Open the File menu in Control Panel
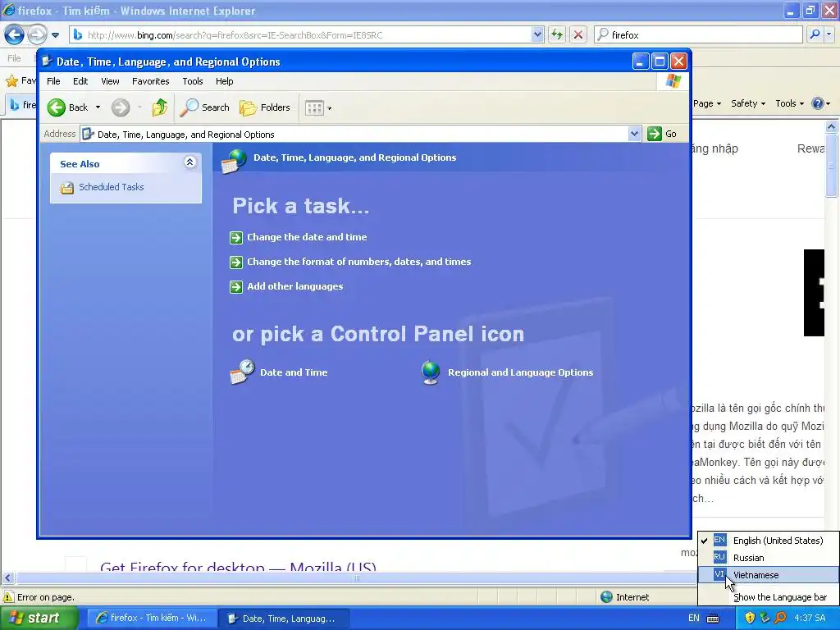 click(x=53, y=81)
